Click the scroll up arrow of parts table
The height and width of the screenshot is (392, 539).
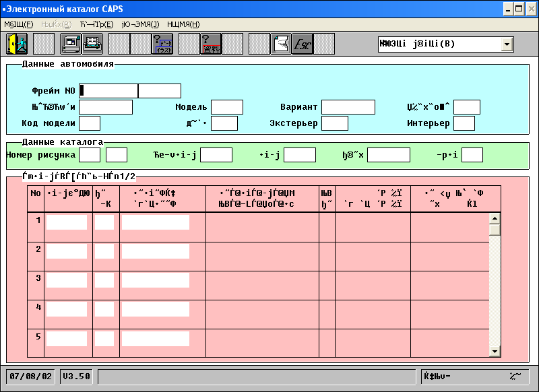click(x=495, y=218)
